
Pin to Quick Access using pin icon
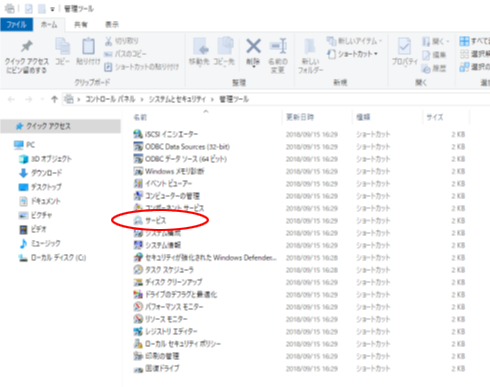[x=27, y=46]
